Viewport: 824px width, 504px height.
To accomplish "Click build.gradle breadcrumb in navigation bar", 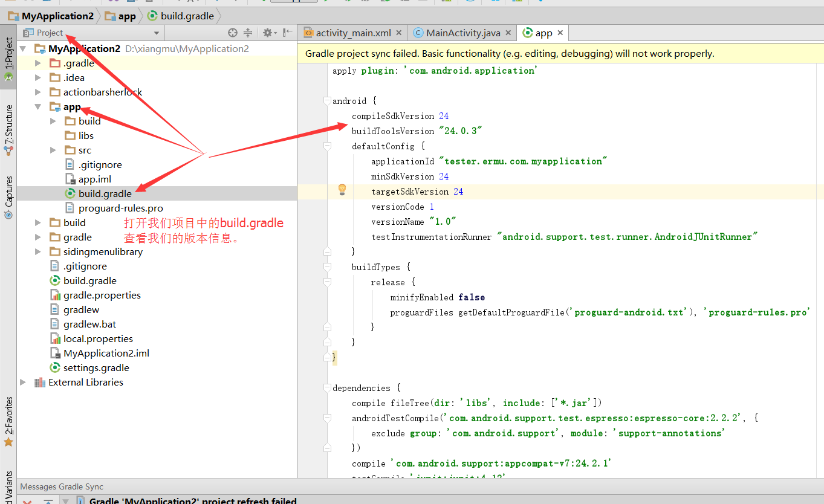I will (181, 16).
